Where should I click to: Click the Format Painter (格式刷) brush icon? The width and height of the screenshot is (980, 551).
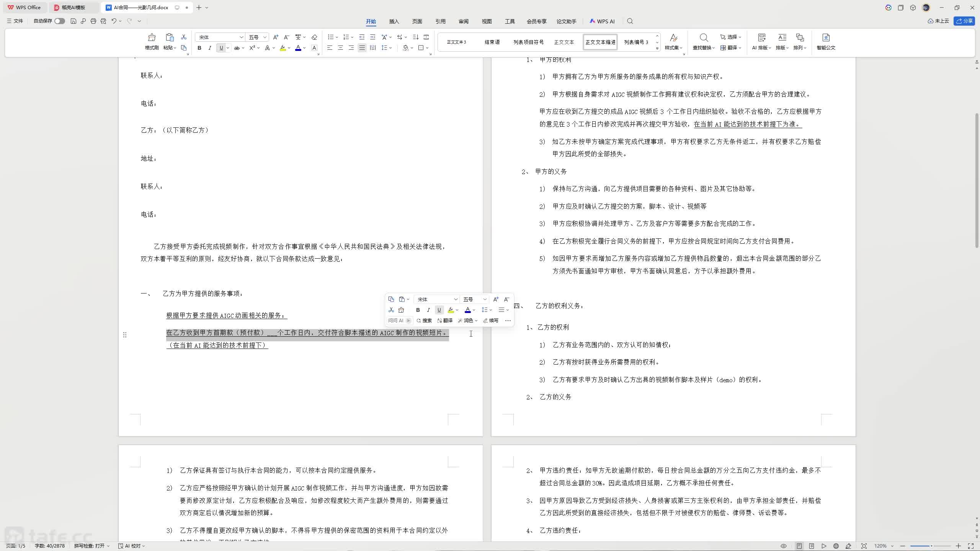tap(152, 37)
